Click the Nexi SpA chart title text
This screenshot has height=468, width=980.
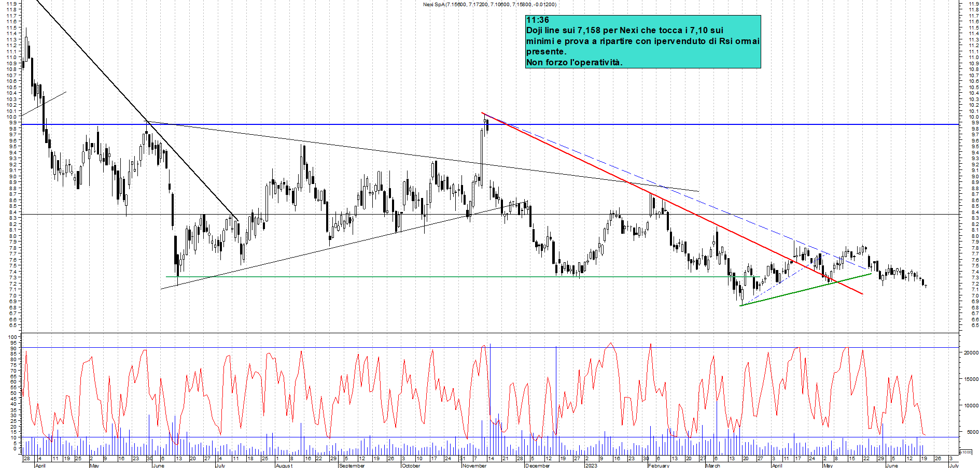489,5
